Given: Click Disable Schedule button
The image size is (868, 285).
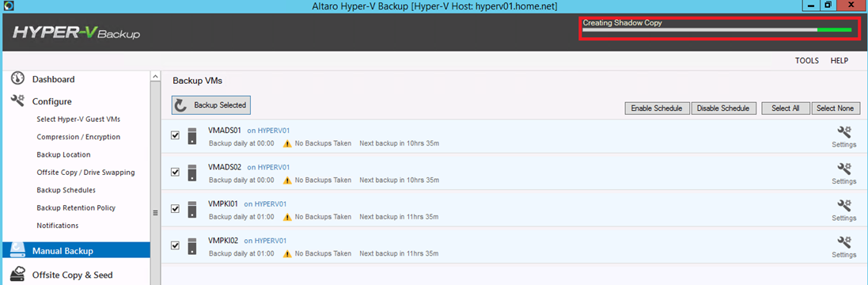Looking at the screenshot, I should click(723, 108).
